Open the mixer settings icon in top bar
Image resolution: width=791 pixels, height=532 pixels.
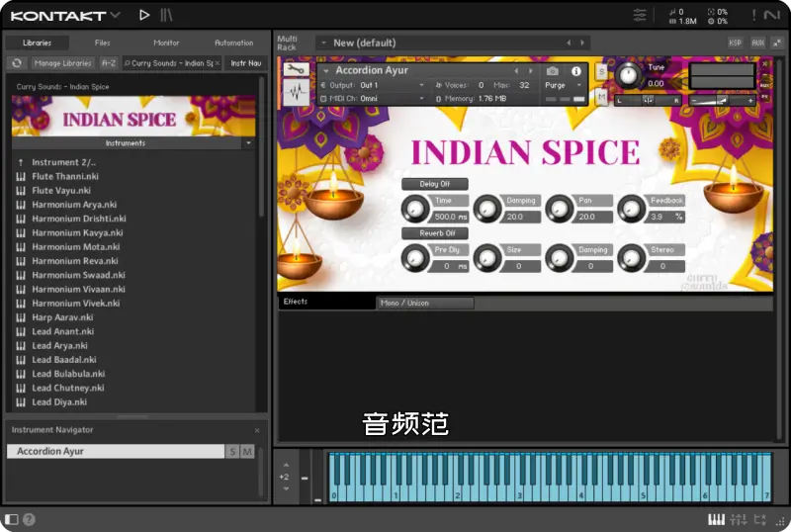(640, 15)
